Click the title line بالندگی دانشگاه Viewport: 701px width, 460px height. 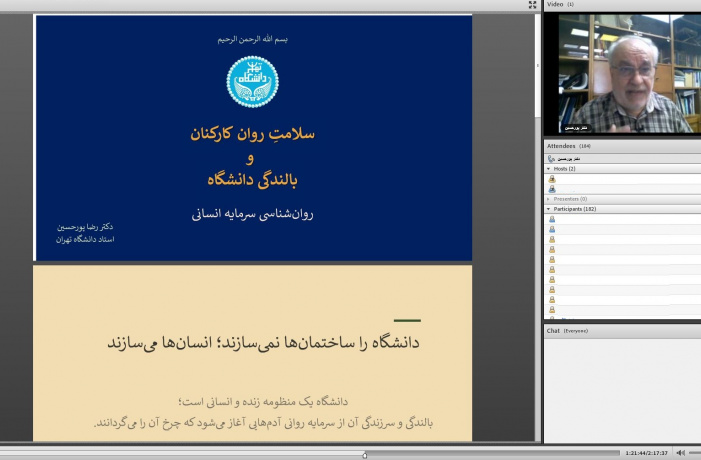(x=253, y=180)
